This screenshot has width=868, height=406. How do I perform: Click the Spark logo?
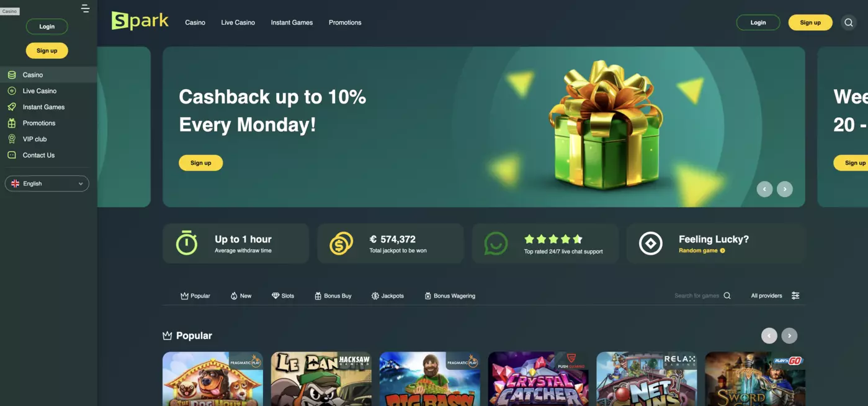(x=140, y=20)
